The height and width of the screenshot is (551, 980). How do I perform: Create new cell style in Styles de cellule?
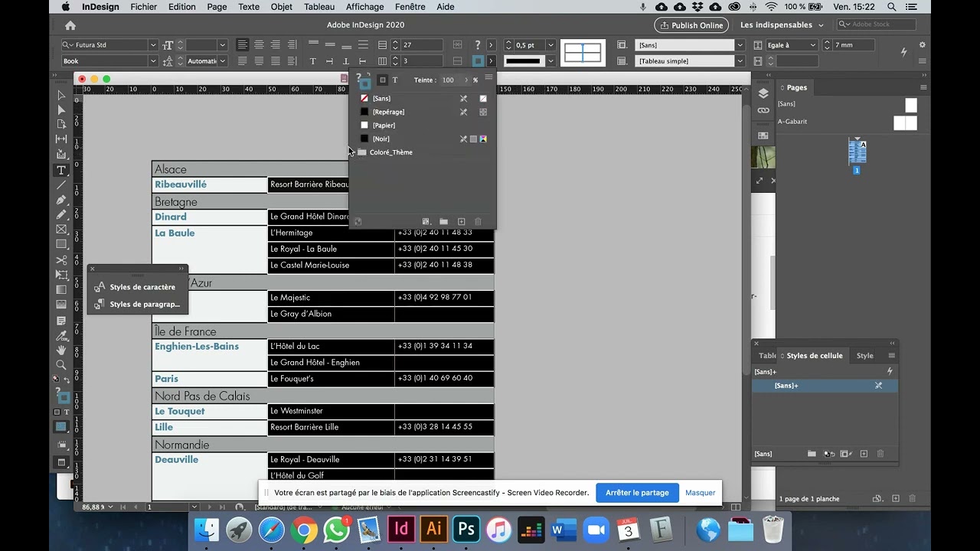coord(864,454)
